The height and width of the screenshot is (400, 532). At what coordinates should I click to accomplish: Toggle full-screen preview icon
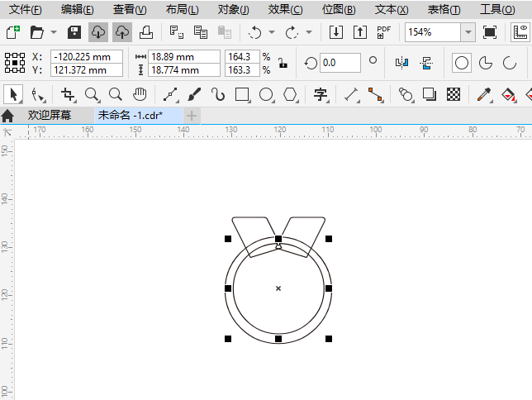[x=490, y=32]
